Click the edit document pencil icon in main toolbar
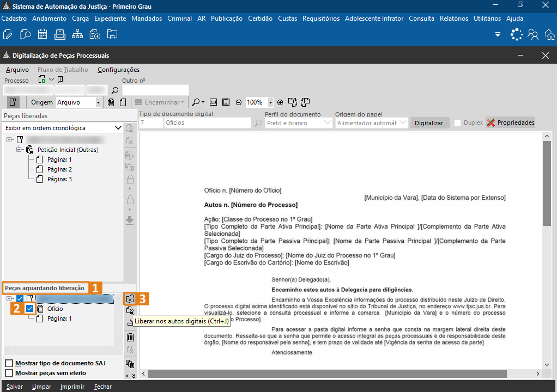This screenshot has width=557, height=392. (8, 34)
